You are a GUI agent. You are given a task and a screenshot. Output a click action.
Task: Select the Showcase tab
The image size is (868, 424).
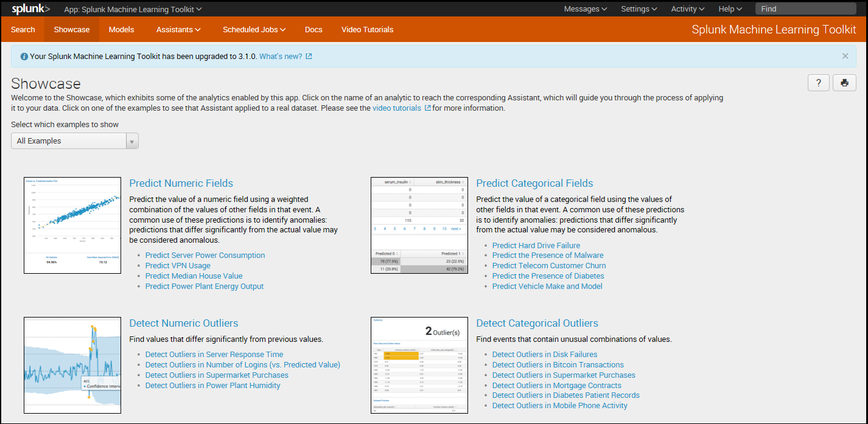pyautogui.click(x=72, y=29)
